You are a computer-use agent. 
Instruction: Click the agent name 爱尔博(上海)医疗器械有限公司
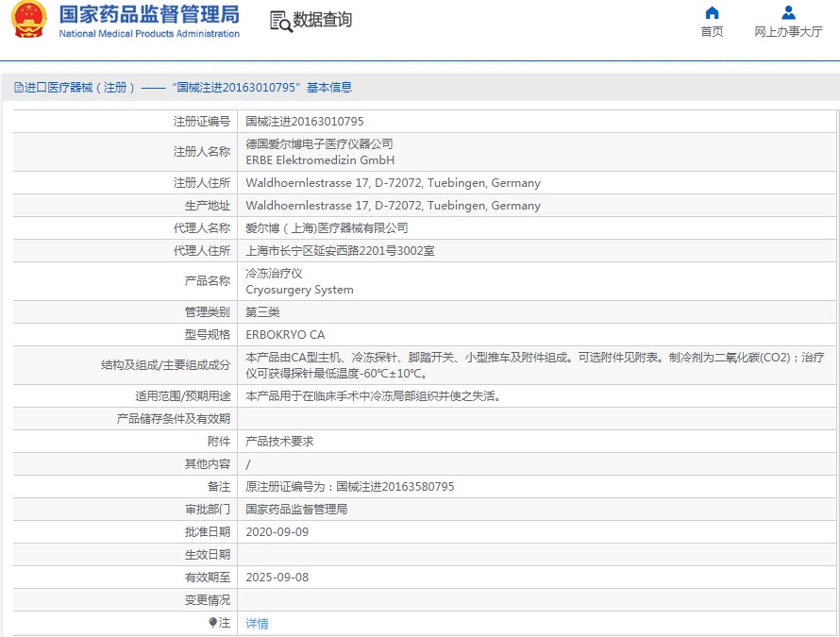coord(327,228)
